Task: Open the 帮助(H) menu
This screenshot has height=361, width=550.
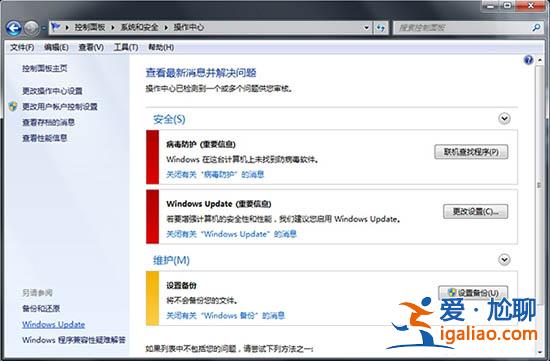Action: [161, 47]
